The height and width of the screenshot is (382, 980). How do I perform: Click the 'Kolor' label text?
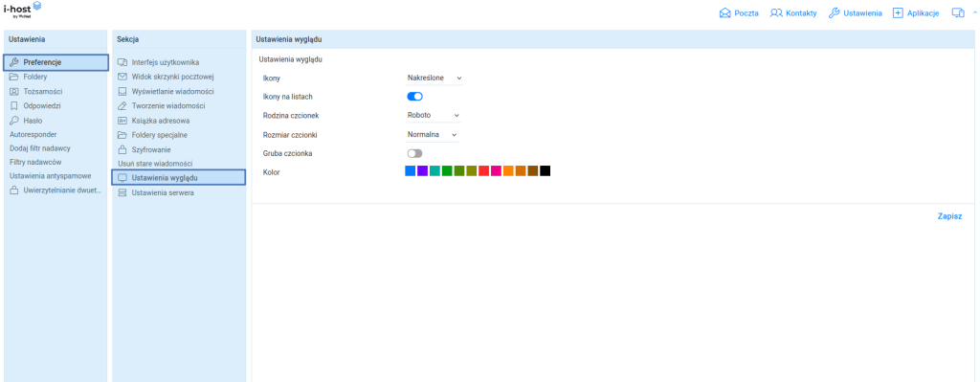[x=272, y=172]
